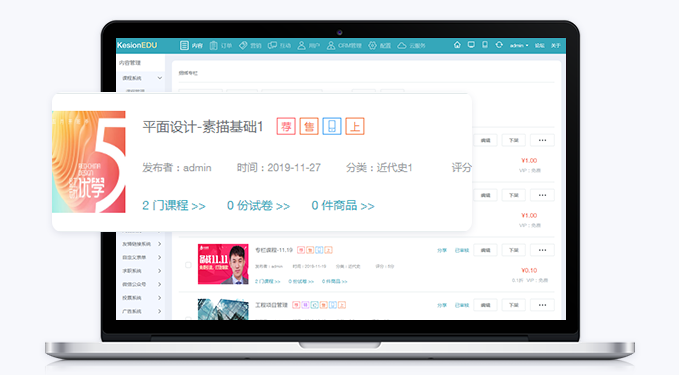Screen dimensions: 679x375
Task: Click the mobile phone icon in the header
Action: coord(485,45)
